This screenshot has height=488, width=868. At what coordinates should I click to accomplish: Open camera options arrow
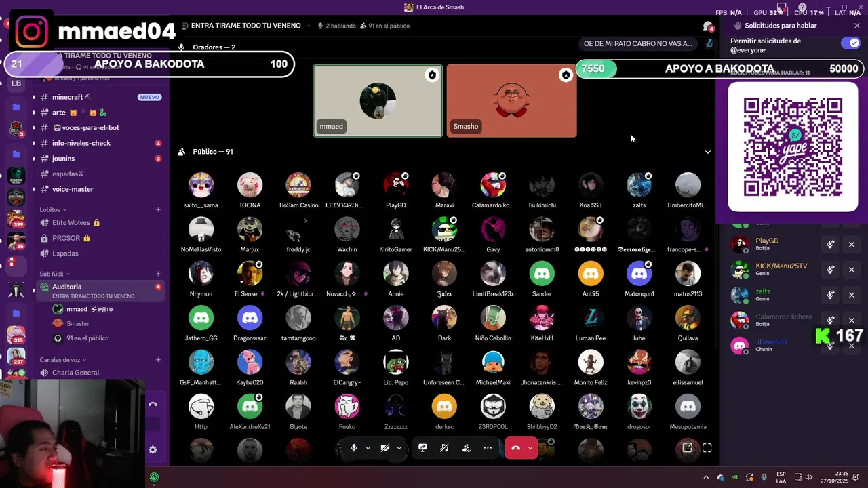399,448
